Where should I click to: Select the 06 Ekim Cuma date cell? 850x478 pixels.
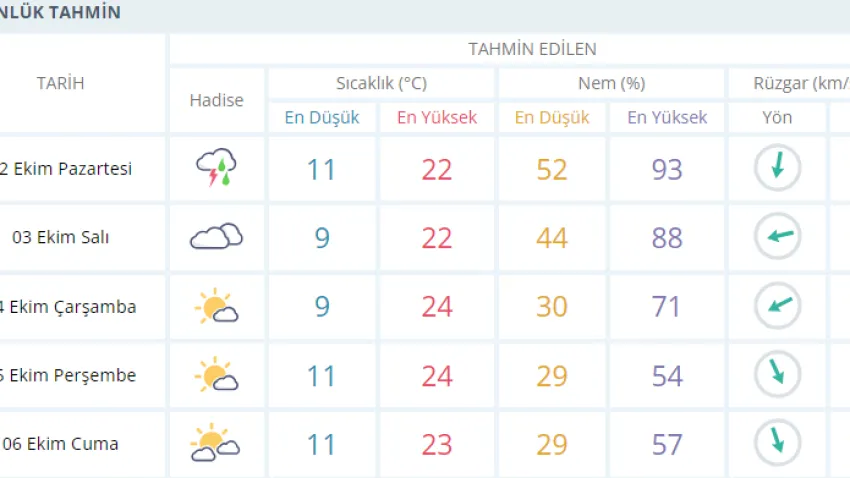tap(65, 443)
